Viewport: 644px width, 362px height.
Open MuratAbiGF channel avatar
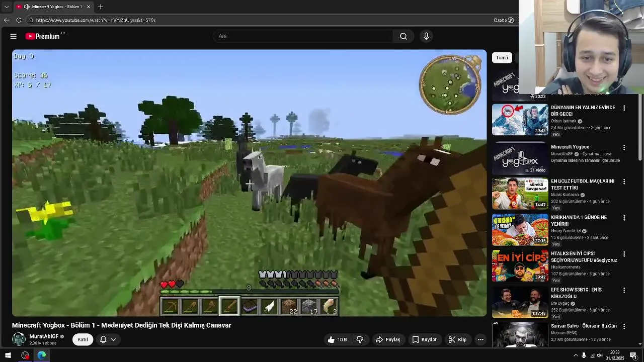click(x=19, y=339)
